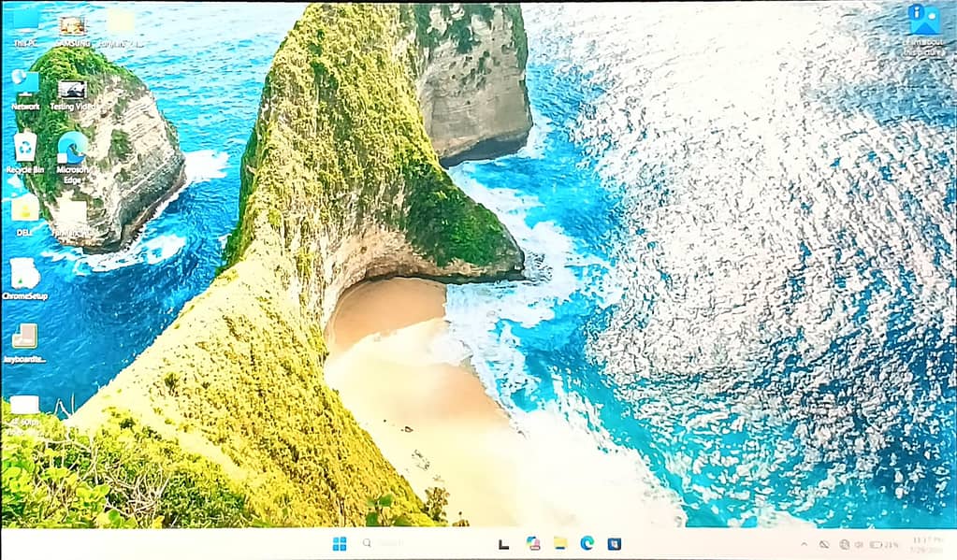Click the battery status tray icon

(884, 544)
